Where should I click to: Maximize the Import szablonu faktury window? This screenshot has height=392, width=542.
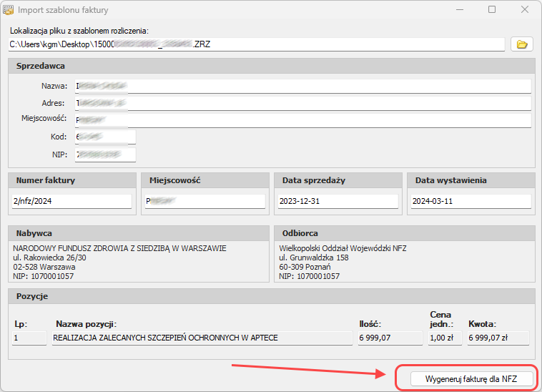[x=492, y=10]
